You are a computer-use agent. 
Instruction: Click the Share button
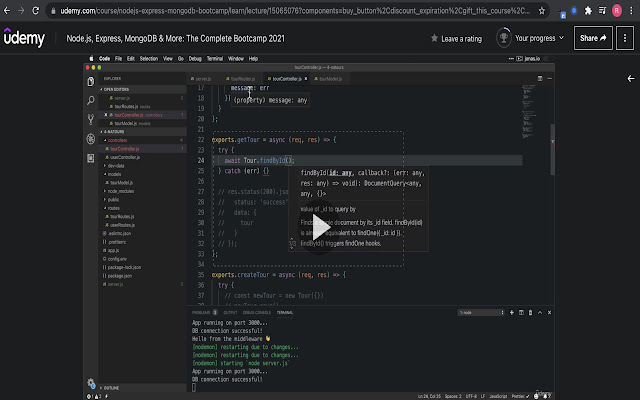pos(593,39)
